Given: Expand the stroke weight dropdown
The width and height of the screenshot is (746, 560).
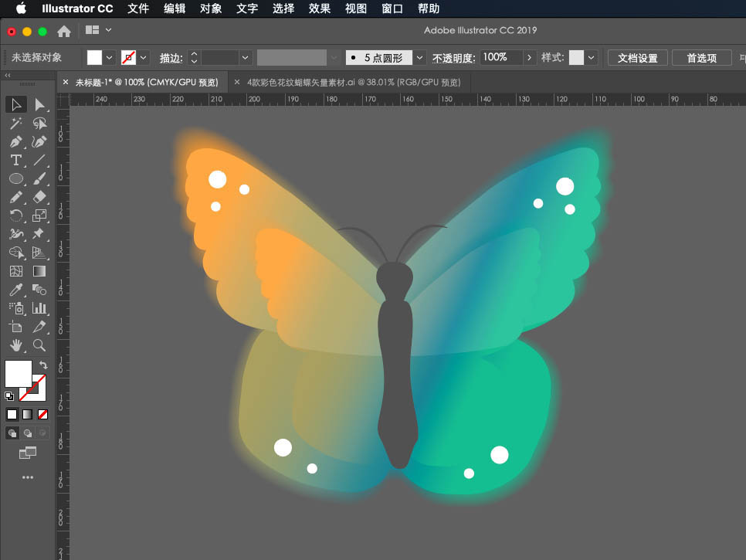Looking at the screenshot, I should click(x=245, y=58).
